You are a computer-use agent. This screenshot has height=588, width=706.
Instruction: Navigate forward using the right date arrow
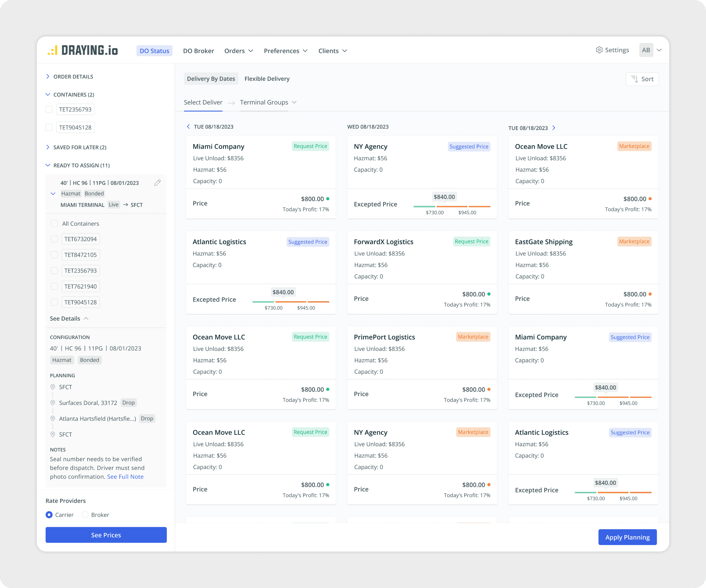pyautogui.click(x=553, y=128)
